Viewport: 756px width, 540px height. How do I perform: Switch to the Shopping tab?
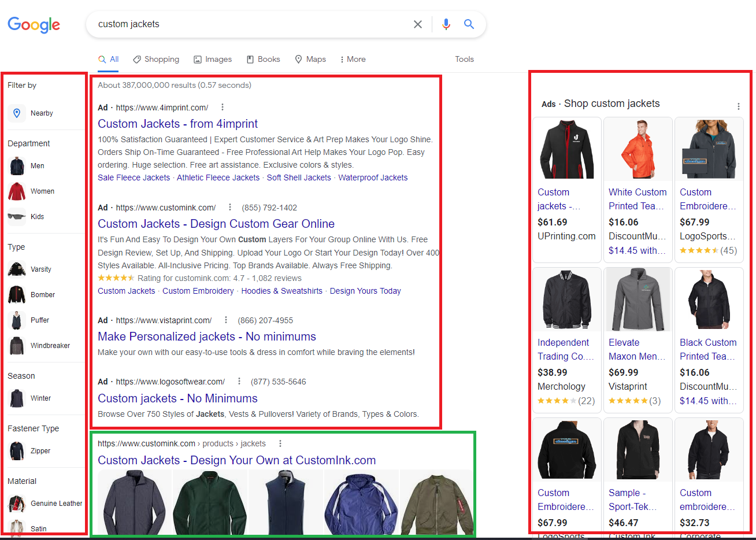pos(156,59)
